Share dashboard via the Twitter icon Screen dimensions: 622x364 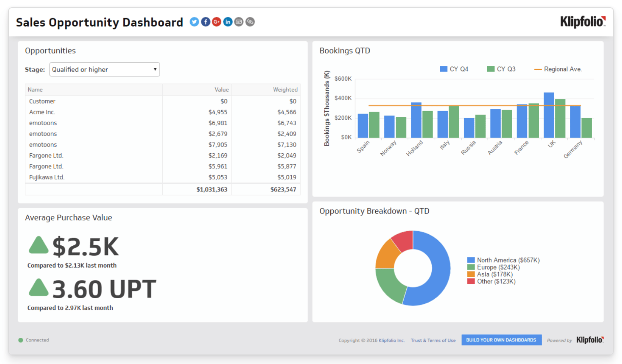(194, 22)
